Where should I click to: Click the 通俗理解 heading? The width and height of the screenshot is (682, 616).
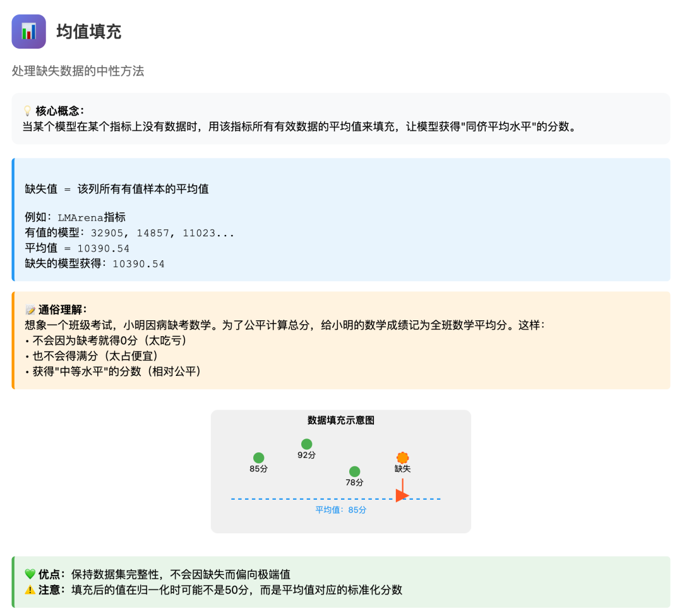click(x=63, y=310)
